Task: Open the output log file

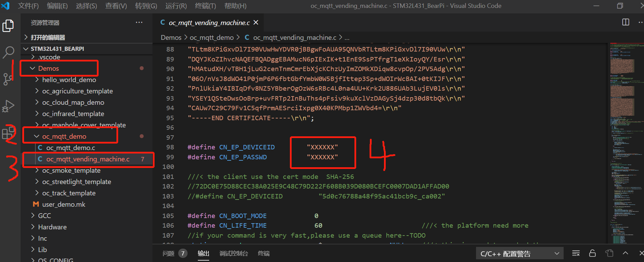Action: 609,253
